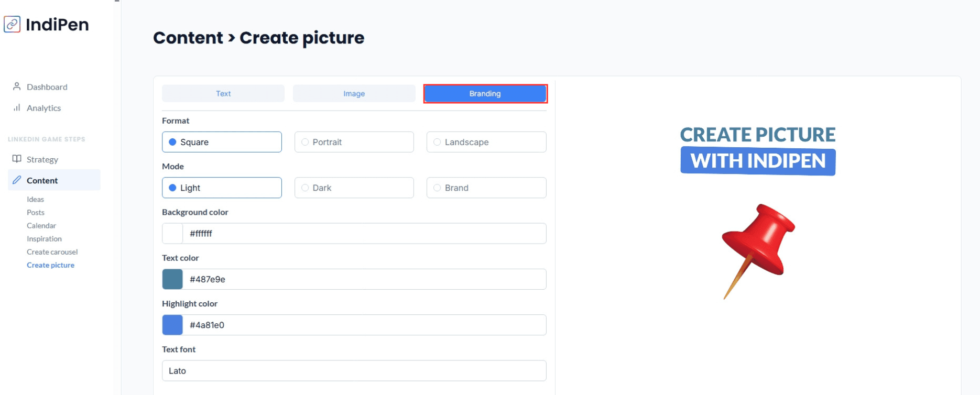Open the Branding tab
980x395 pixels.
[x=485, y=93]
